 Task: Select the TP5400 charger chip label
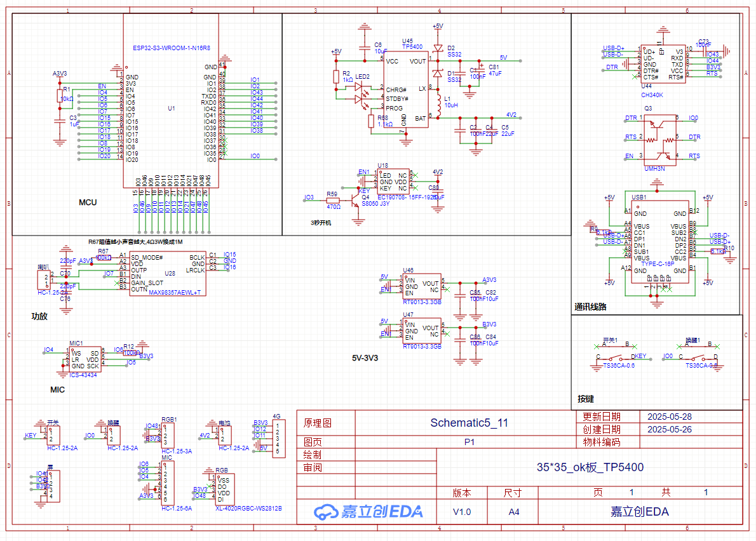412,47
